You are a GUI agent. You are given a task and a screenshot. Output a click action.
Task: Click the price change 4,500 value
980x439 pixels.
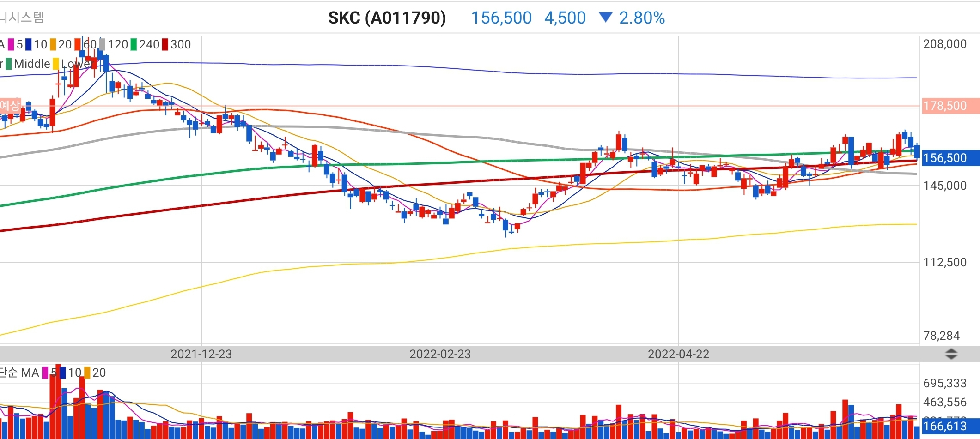click(x=565, y=18)
